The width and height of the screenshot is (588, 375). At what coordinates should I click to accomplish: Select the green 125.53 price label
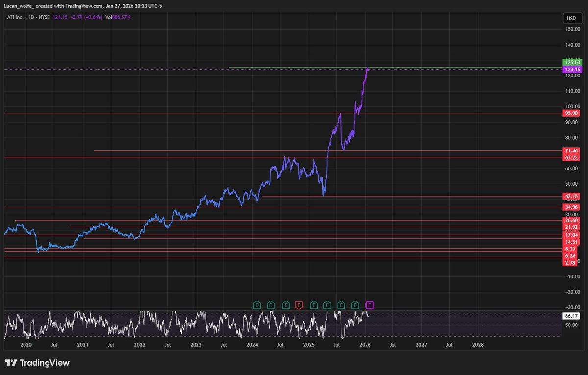(x=572, y=62)
